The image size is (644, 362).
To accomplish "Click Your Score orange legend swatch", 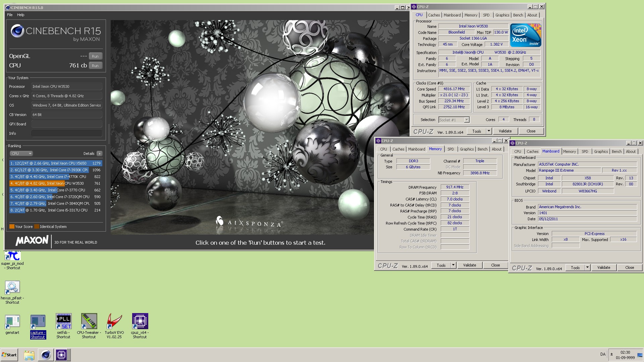I will pyautogui.click(x=12, y=227).
